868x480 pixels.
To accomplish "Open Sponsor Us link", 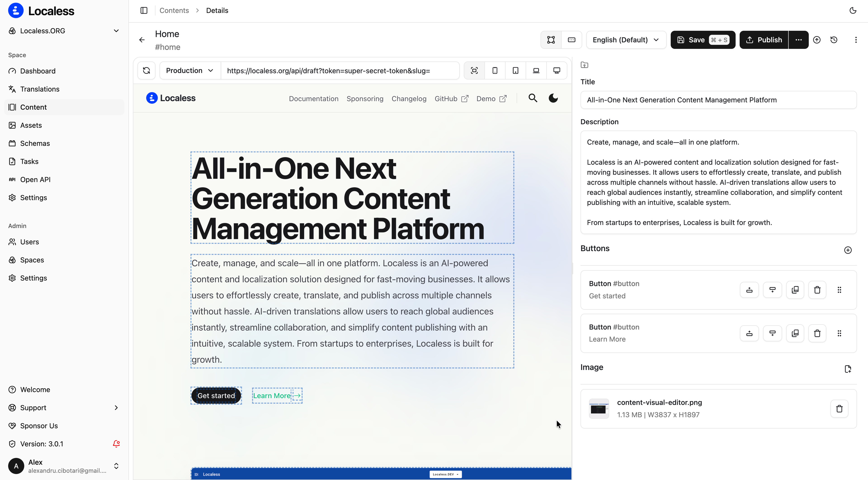I will (64, 426).
